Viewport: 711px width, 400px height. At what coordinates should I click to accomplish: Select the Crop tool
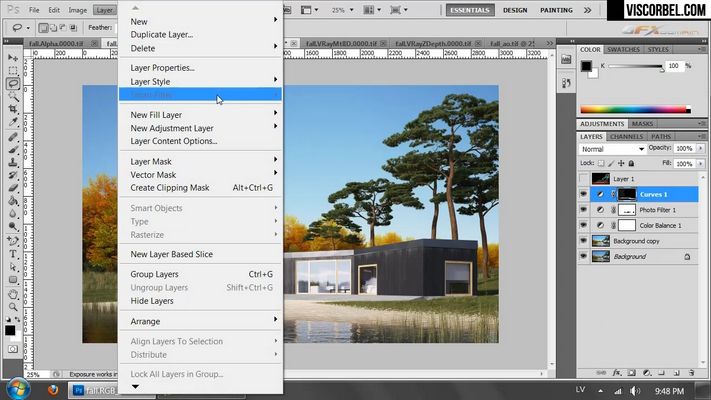coord(13,109)
